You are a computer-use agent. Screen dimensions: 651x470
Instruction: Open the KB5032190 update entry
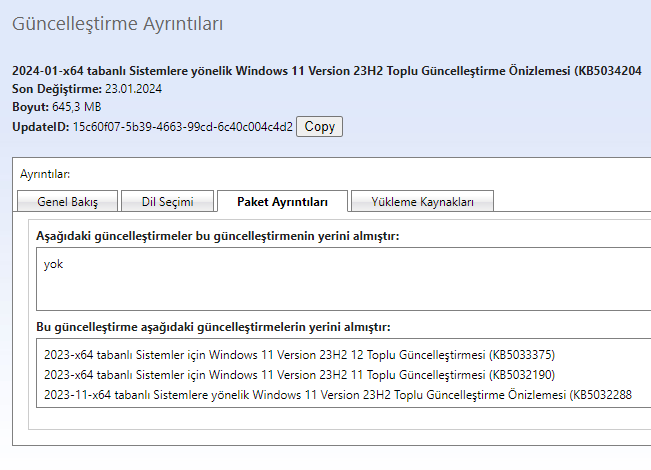pos(299,375)
